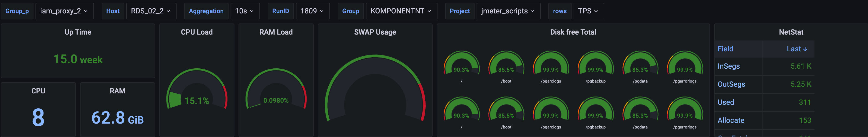Open the KOMPONENTNT Group dropdown
The width and height of the screenshot is (868, 137).
(401, 11)
